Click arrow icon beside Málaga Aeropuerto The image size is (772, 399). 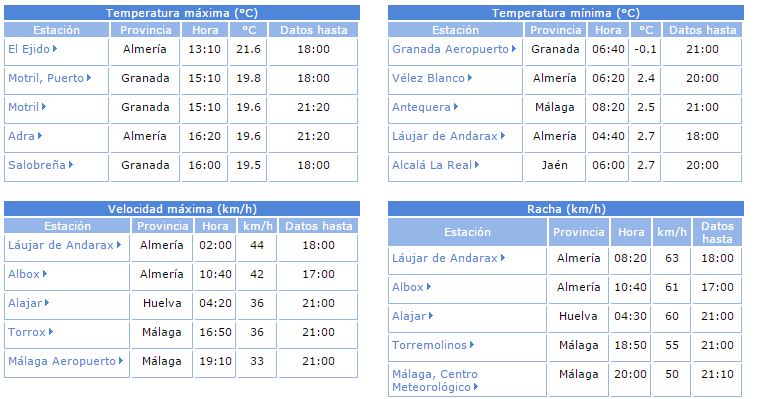[121, 361]
